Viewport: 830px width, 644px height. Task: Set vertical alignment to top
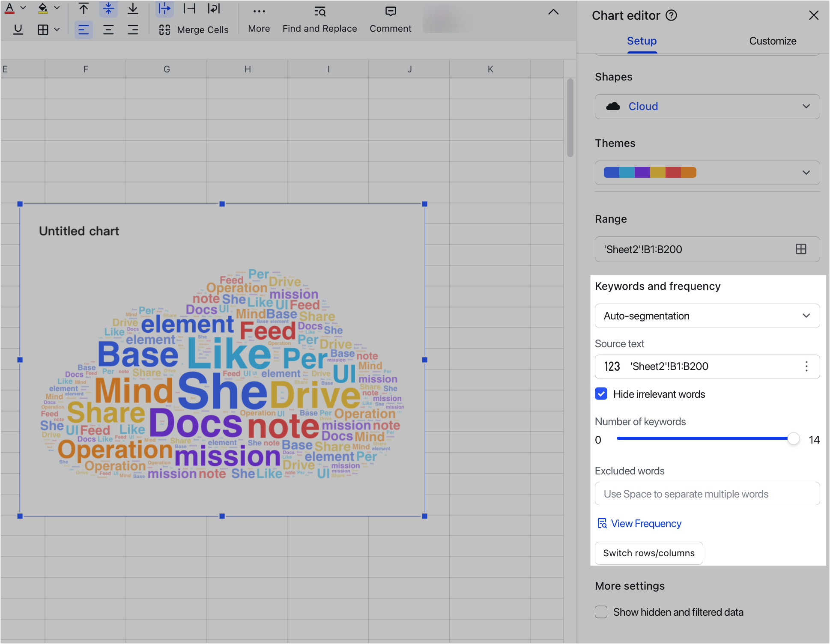click(x=84, y=8)
